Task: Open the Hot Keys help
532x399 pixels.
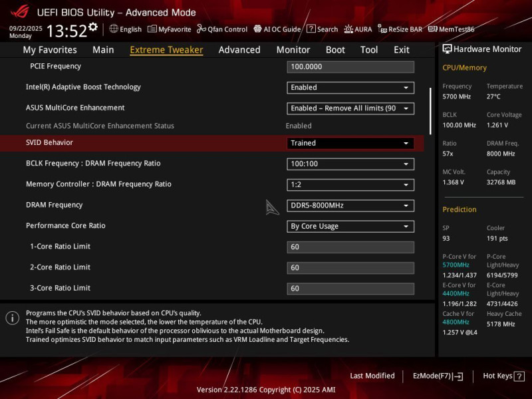Action: (x=503, y=376)
